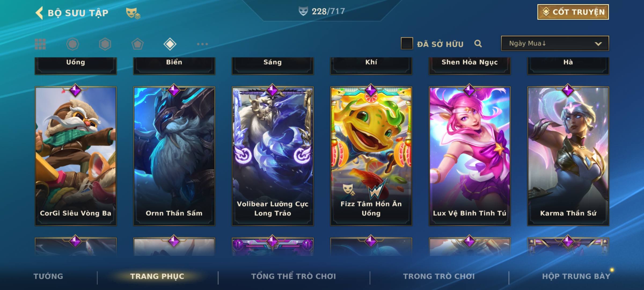Switch to the Tướng tab
Viewport: 644px width, 290px height.
point(48,276)
